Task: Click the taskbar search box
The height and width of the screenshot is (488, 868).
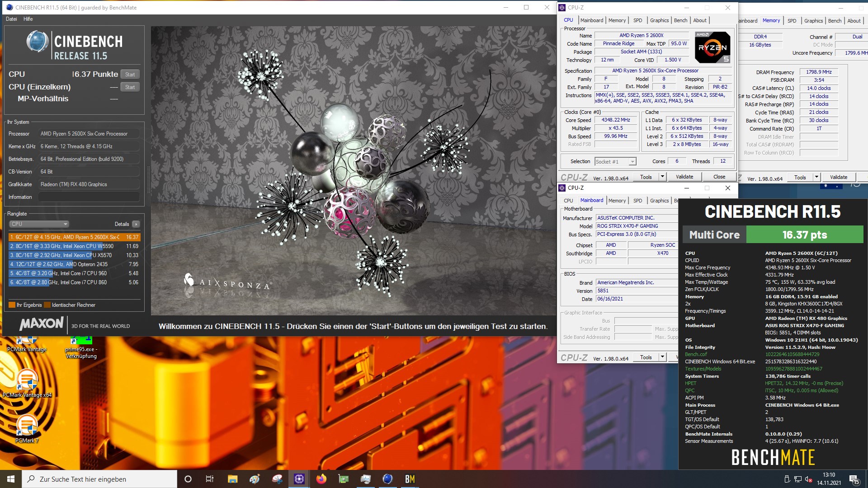Action: (x=99, y=479)
